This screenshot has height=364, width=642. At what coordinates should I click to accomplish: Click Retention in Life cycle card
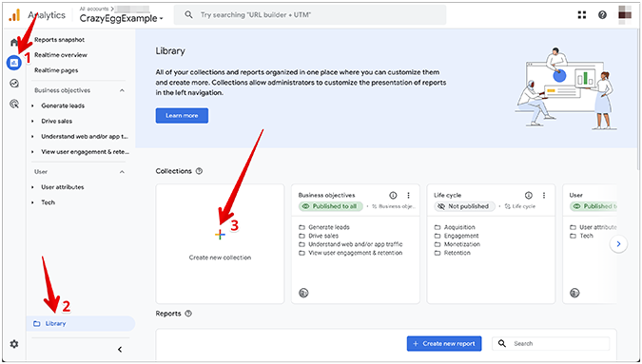[457, 253]
